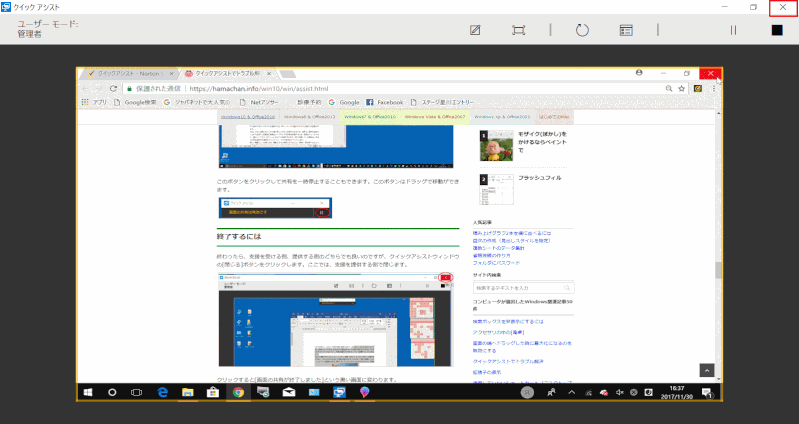Open the Paint 3D icon on remote taskbar

(364, 392)
